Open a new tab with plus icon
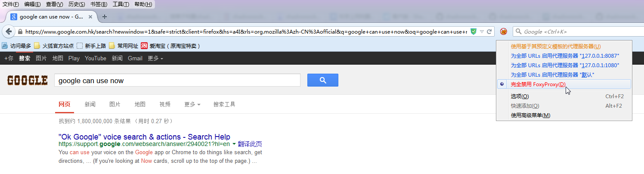The height and width of the screenshot is (174, 644). point(105,17)
